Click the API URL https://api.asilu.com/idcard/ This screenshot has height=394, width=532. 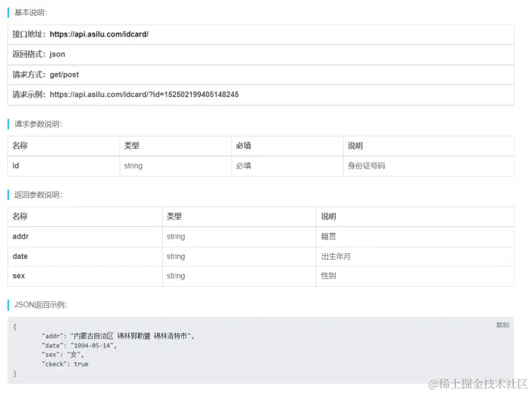click(x=99, y=34)
